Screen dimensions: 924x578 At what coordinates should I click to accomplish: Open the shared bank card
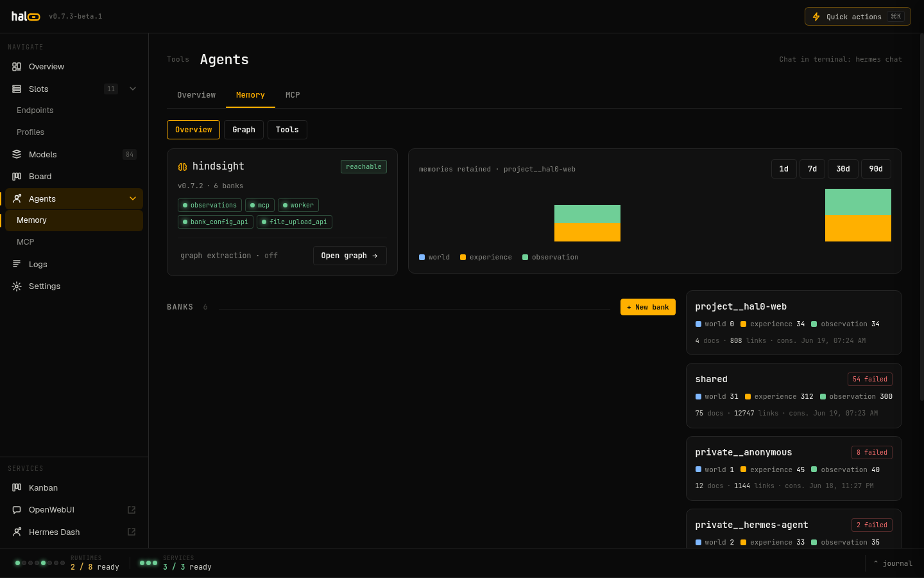tap(794, 396)
